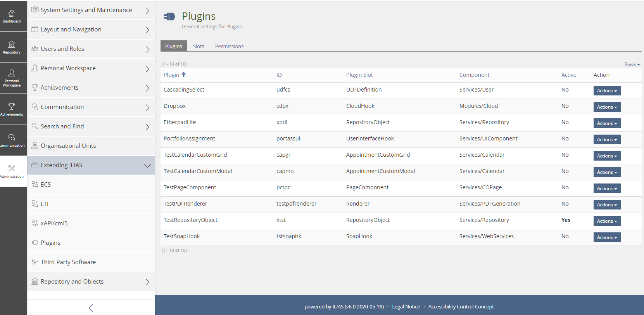This screenshot has height=315, width=644.
Task: Switch to the Permissions tab
Action: [229, 46]
